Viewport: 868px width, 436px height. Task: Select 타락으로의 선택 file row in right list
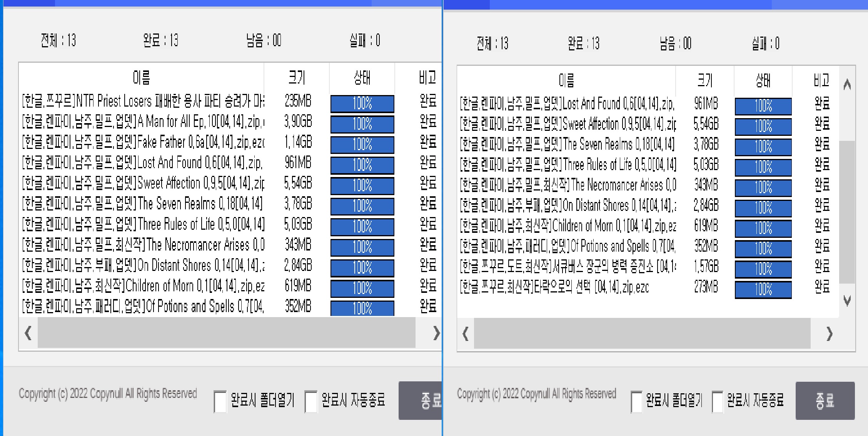tap(554, 287)
